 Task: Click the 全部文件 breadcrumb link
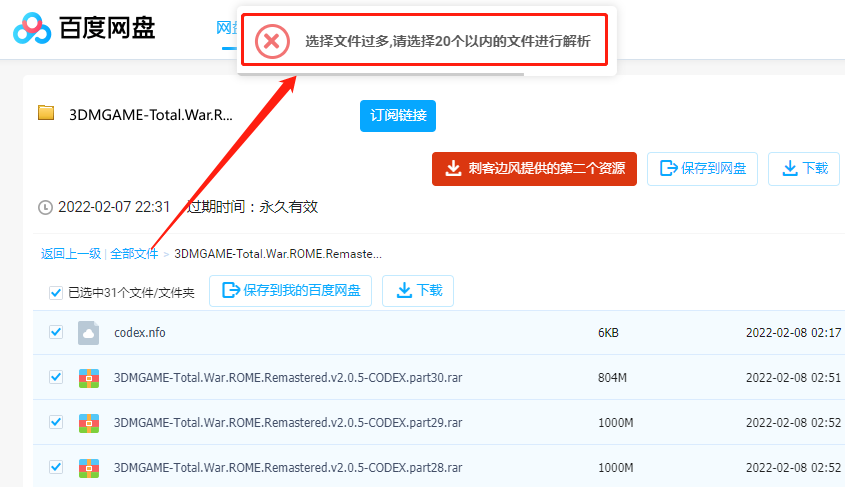134,254
